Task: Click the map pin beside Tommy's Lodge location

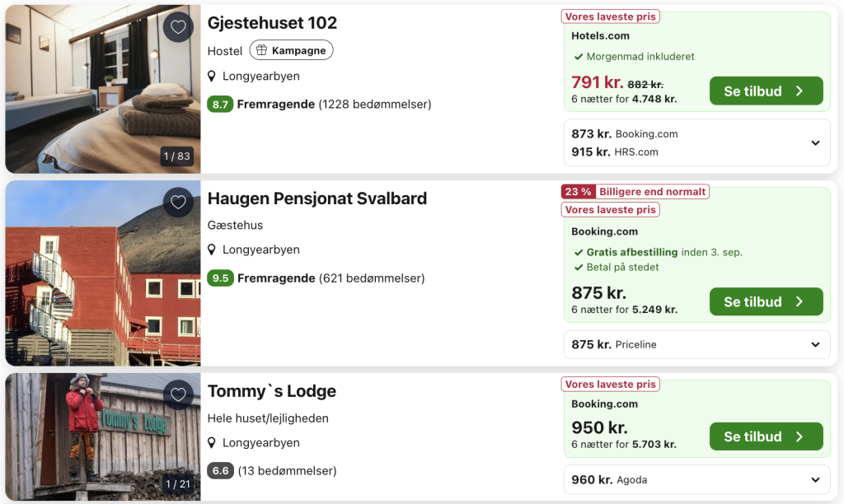Action: point(212,443)
